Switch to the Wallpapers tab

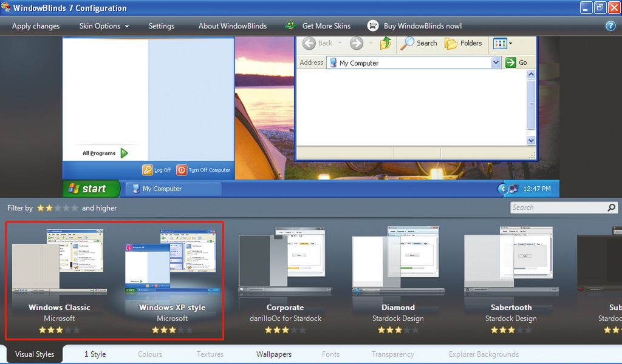[274, 354]
